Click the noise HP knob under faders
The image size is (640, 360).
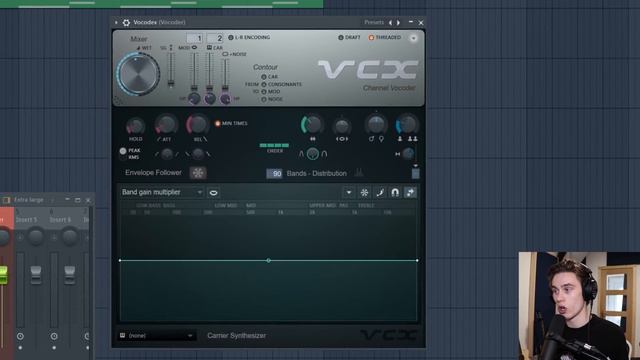[225, 98]
